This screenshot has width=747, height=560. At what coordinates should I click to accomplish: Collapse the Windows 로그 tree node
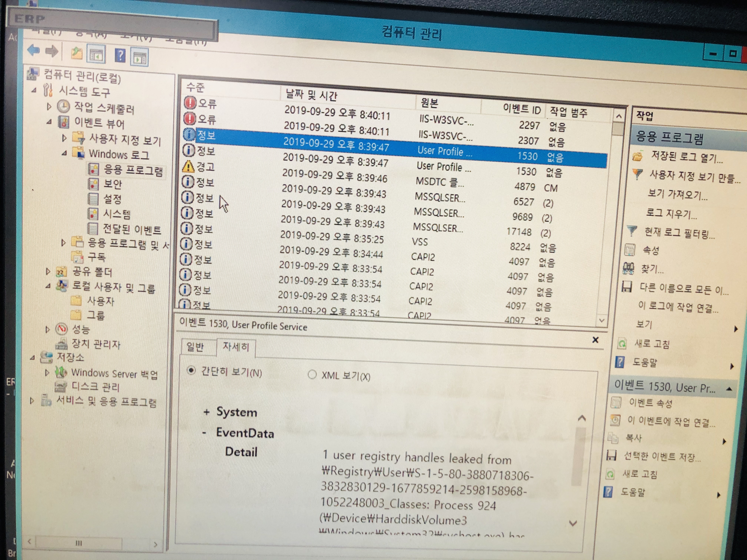point(64,153)
